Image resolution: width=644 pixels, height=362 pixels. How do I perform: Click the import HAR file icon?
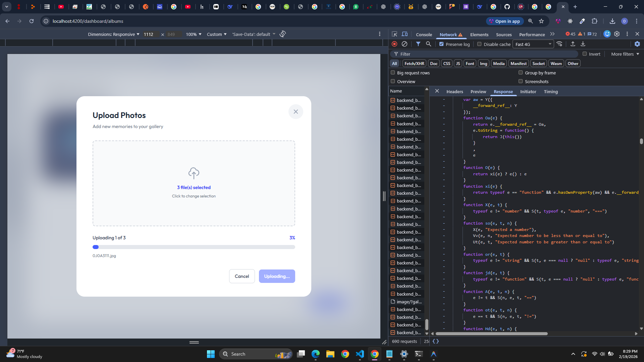coord(573,44)
